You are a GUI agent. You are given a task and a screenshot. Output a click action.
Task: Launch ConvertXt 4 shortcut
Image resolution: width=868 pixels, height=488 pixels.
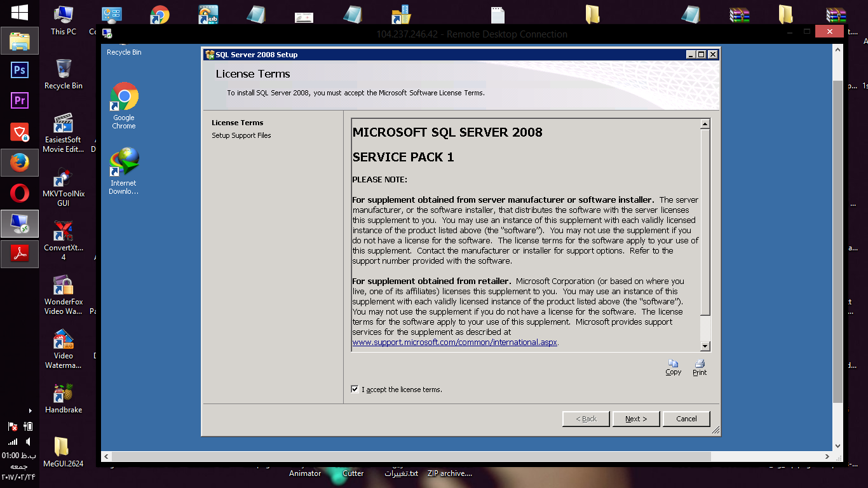pos(64,241)
